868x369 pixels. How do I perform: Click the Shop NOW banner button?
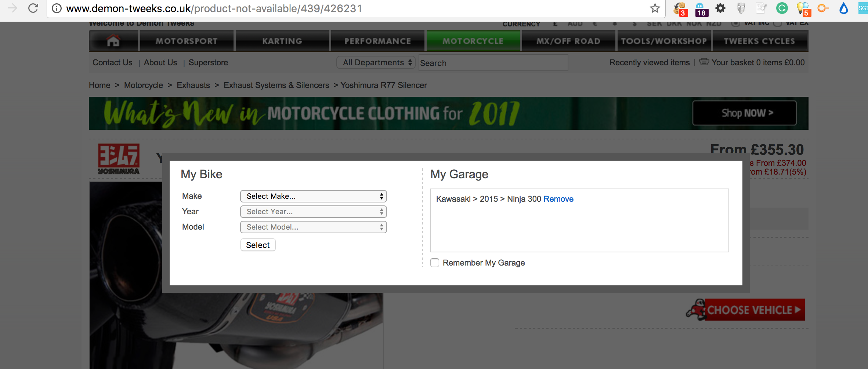745,113
